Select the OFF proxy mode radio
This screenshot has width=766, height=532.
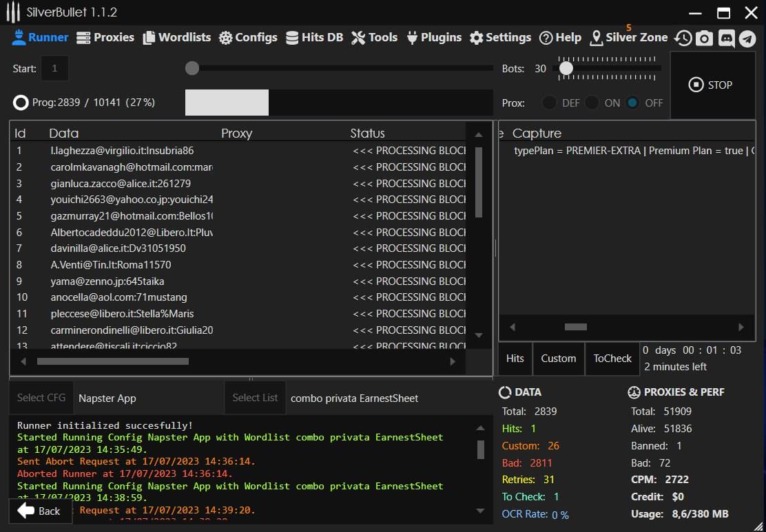tap(632, 103)
